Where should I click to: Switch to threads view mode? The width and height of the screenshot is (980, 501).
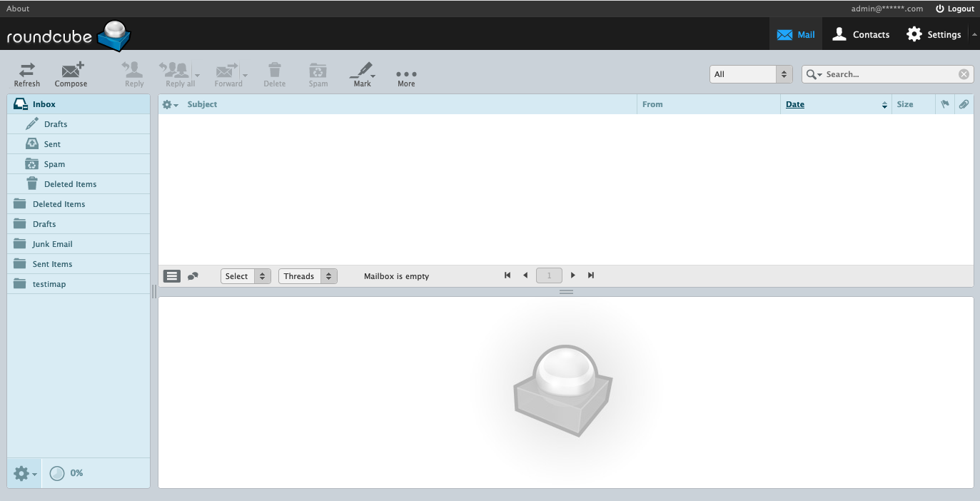point(193,276)
